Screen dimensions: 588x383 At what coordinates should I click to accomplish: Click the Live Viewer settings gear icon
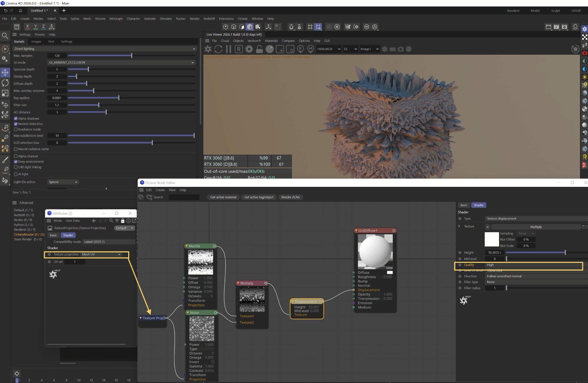coord(249,49)
